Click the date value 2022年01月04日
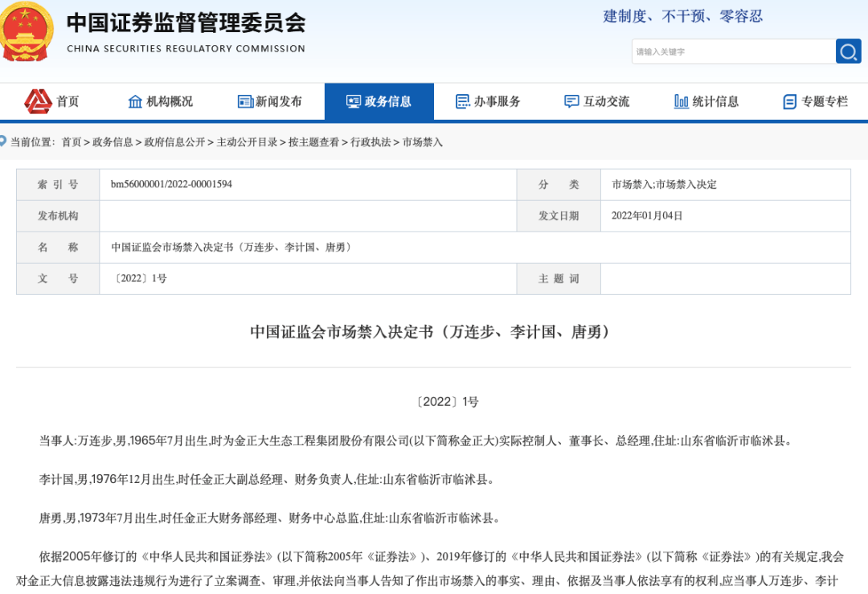 tap(646, 216)
